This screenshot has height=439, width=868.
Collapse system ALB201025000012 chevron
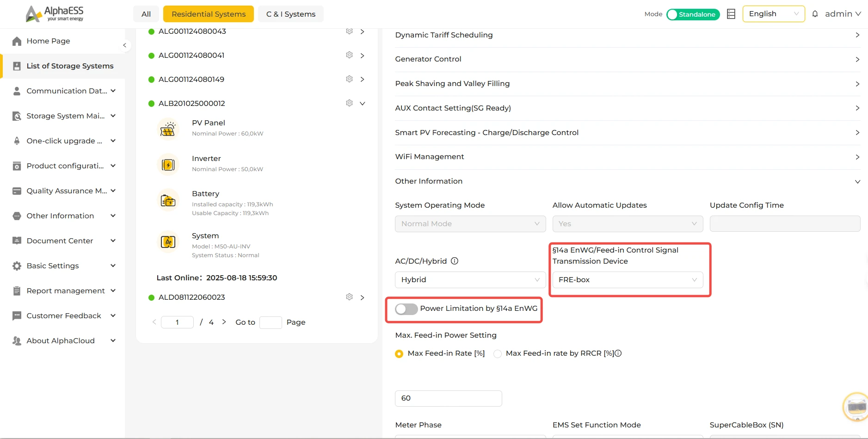[362, 104]
